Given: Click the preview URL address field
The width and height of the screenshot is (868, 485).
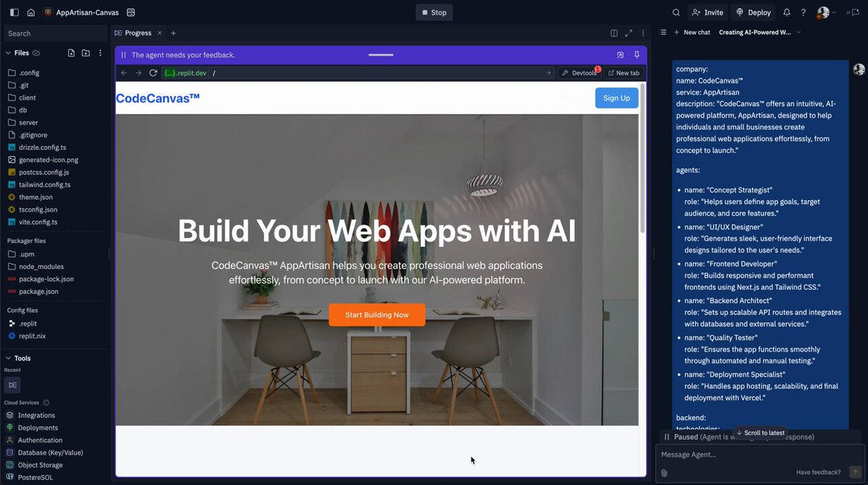Looking at the screenshot, I should coord(358,73).
